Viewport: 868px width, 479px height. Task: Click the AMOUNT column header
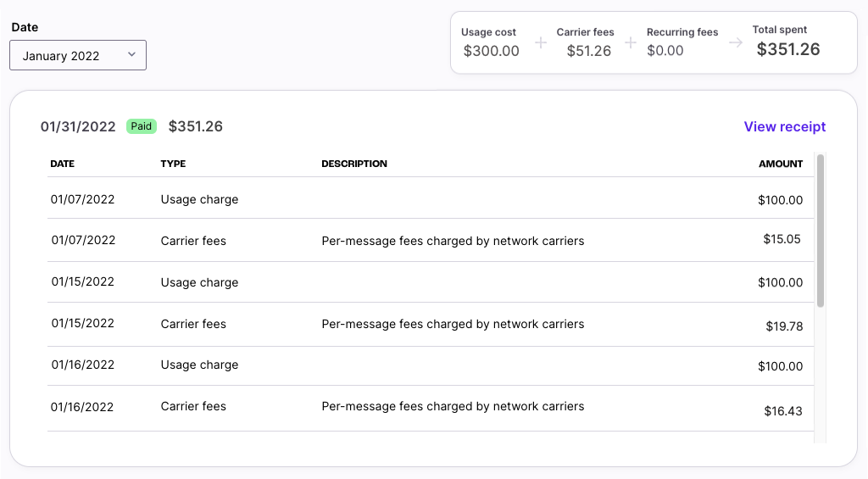tap(780, 164)
